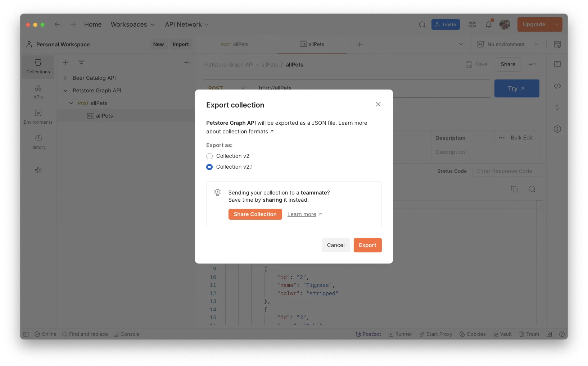Open the code snippet icon in right sidebar

tap(557, 86)
